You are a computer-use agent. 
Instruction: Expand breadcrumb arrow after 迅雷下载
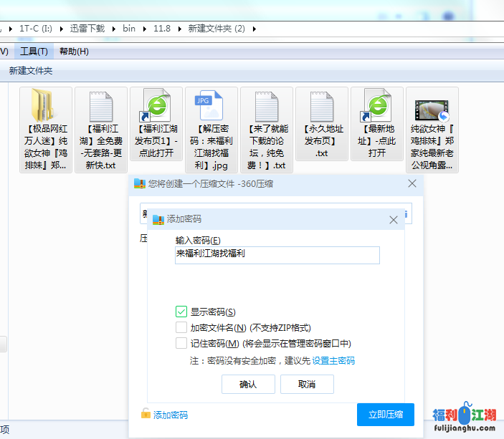114,29
